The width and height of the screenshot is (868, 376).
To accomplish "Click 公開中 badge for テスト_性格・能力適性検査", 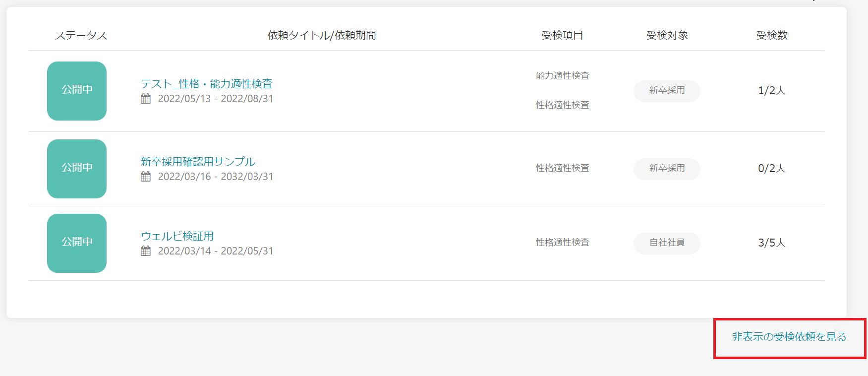I will 77,91.
